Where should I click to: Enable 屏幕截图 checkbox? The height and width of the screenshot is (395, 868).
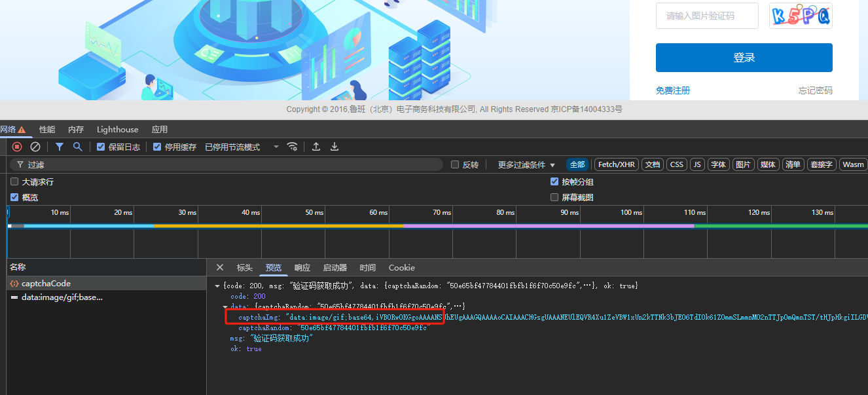click(x=554, y=197)
